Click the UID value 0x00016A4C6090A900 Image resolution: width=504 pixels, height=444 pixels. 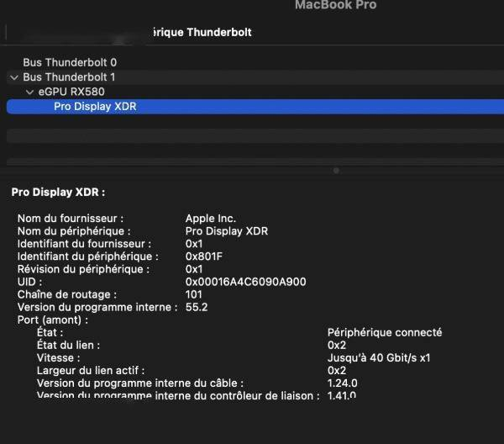(x=245, y=282)
